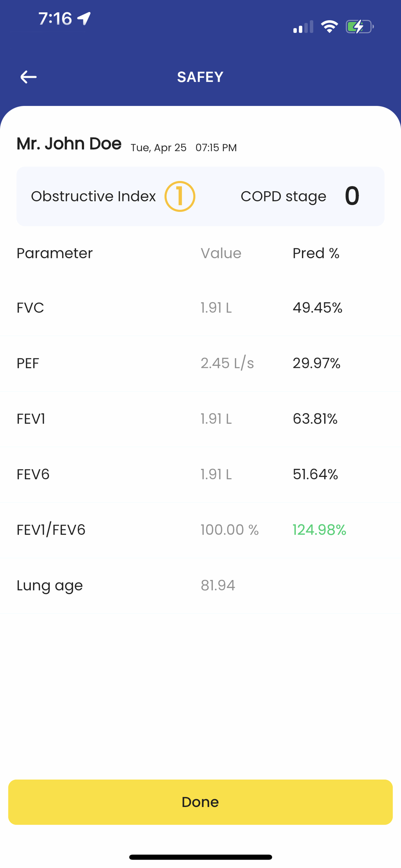Select the FVC parameter row
The image size is (401, 868).
click(x=200, y=308)
